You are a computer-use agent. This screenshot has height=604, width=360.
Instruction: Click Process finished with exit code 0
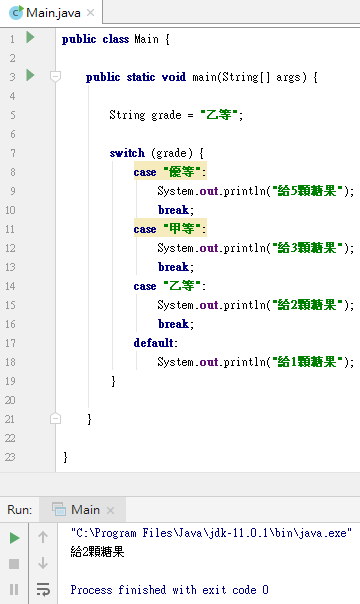click(169, 590)
